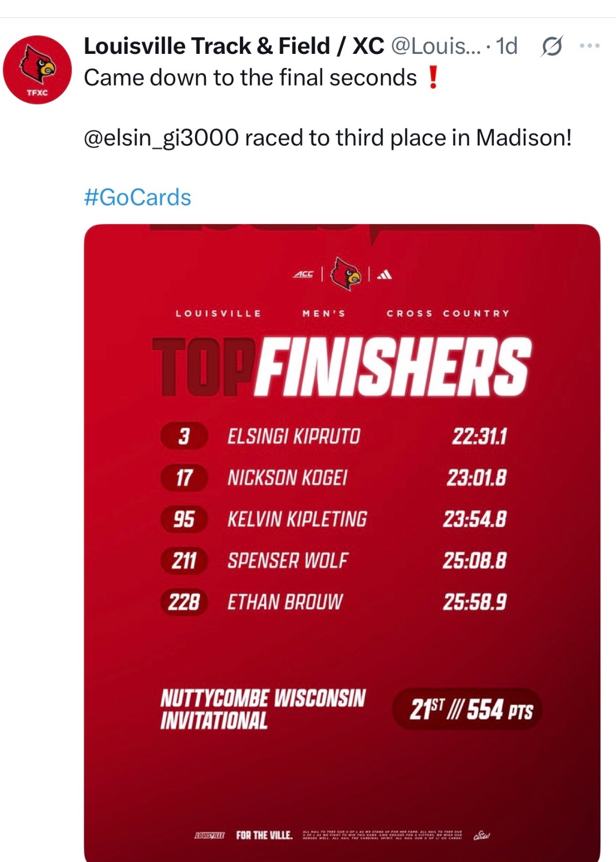The height and width of the screenshot is (862, 616).
Task: Tap the 1d timestamp of tweet
Action: click(507, 46)
